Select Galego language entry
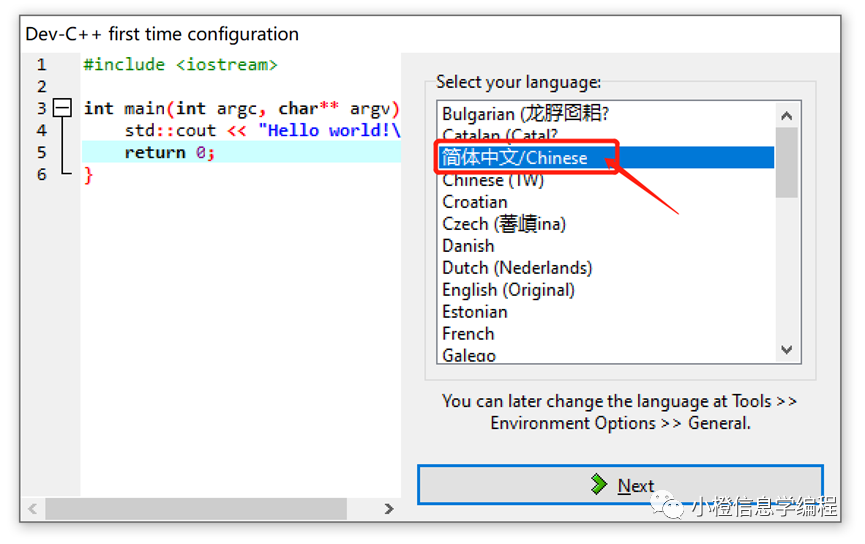 606,355
